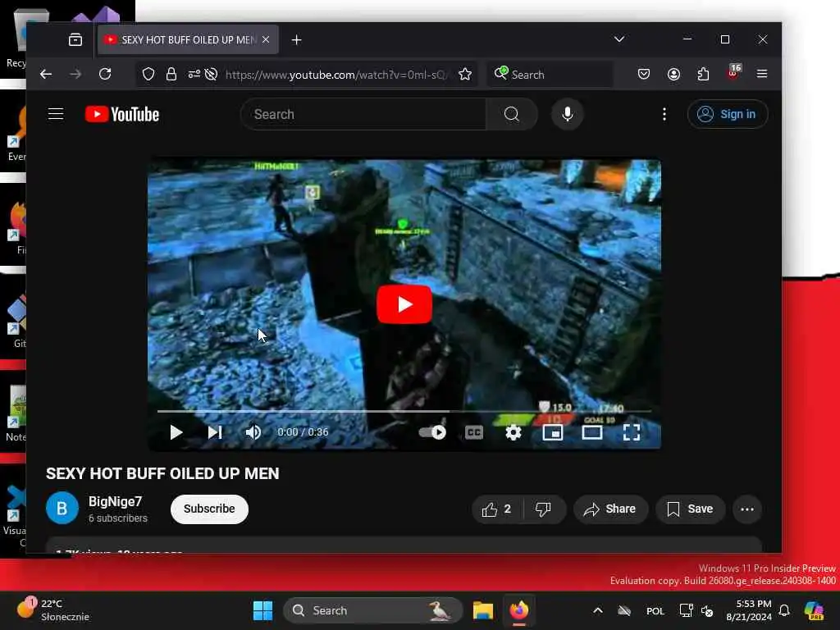The width and height of the screenshot is (840, 630).
Task: Reload the current page
Action: (105, 74)
